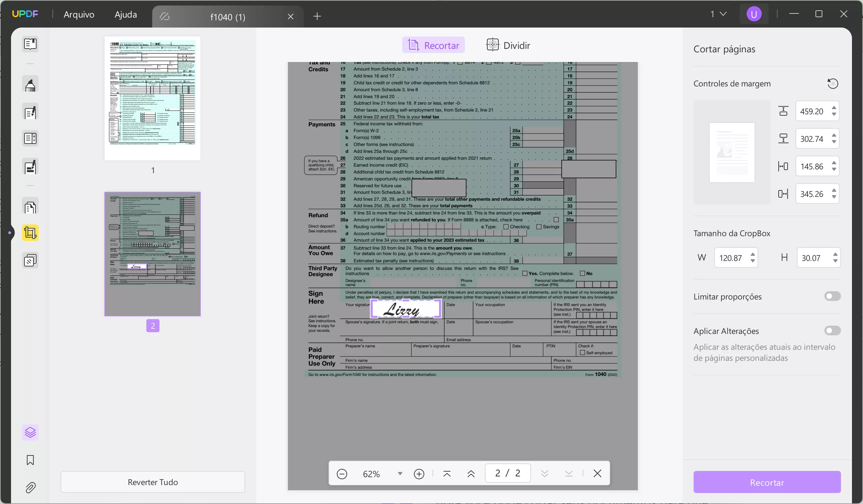Image resolution: width=863 pixels, height=504 pixels.
Task: Open the Reader mode icon in sidebar
Action: [30, 44]
